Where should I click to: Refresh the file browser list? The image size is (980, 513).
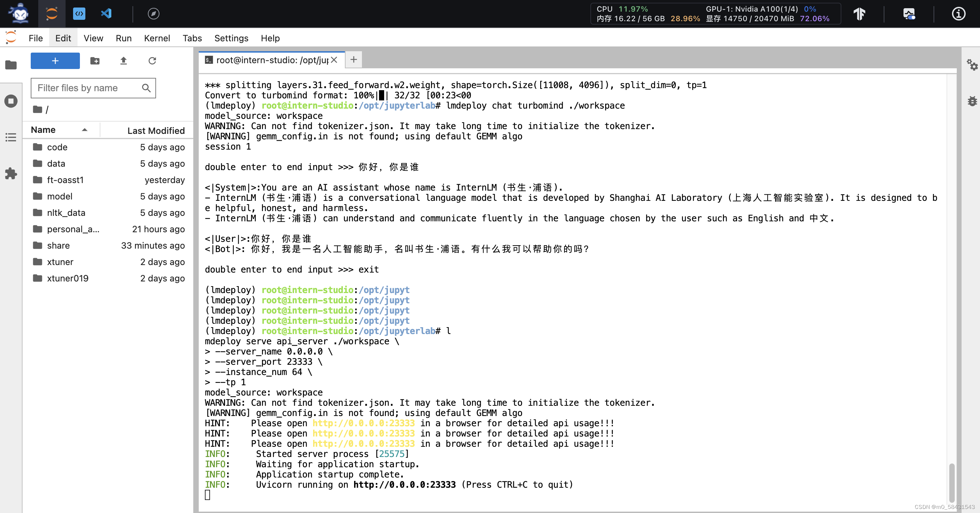pyautogui.click(x=152, y=61)
